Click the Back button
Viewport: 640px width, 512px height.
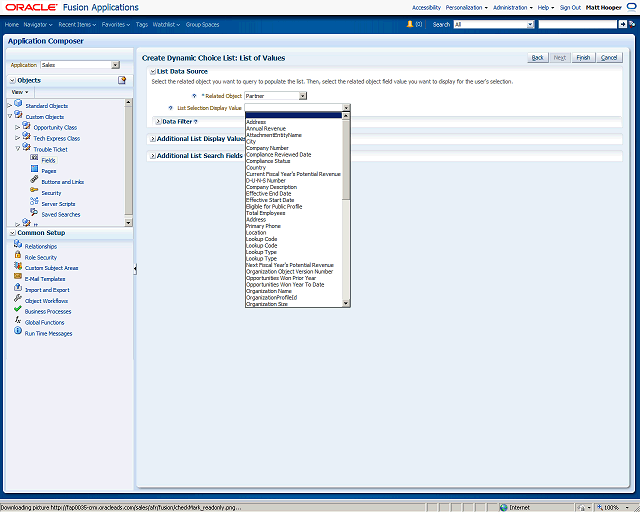click(x=538, y=58)
